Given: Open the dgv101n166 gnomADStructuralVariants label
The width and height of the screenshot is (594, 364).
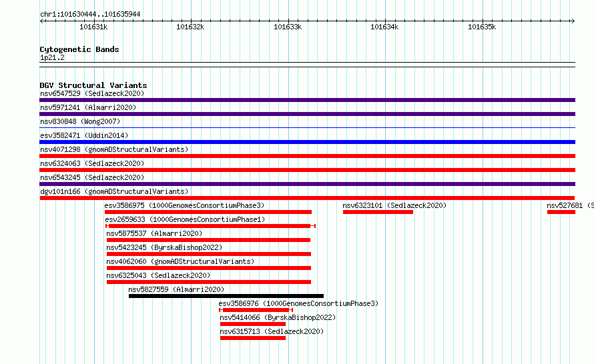Looking at the screenshot, I should pyautogui.click(x=114, y=191).
